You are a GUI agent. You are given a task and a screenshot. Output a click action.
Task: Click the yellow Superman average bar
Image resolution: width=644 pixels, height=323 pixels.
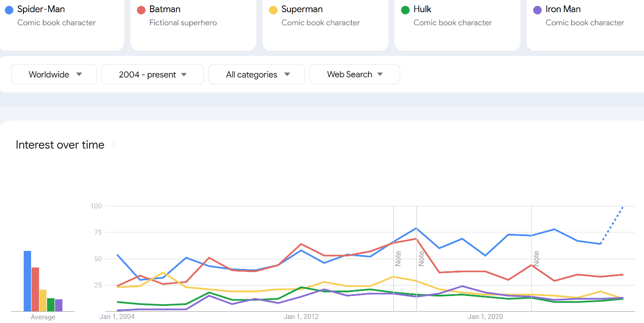pos(43,300)
